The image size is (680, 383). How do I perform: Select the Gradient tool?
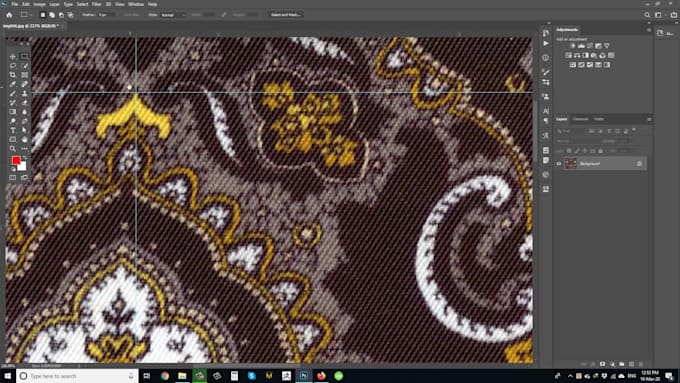(x=13, y=111)
